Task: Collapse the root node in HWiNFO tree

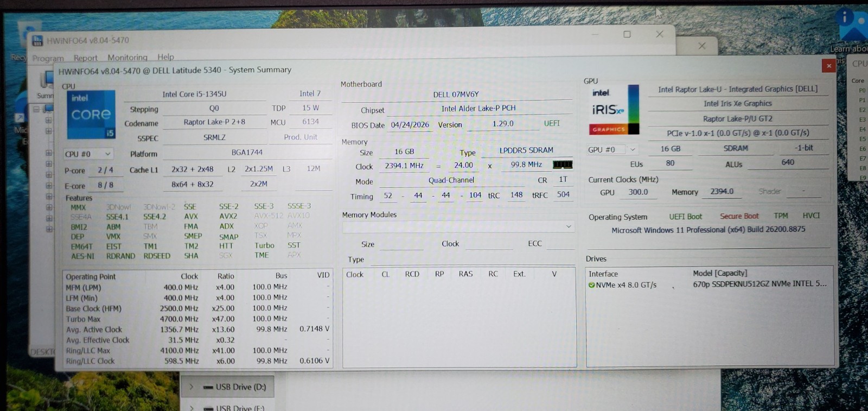Action: click(36, 109)
